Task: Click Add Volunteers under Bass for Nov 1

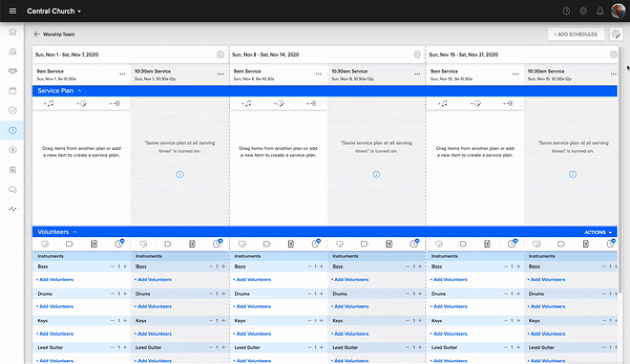Action: [x=54, y=280]
